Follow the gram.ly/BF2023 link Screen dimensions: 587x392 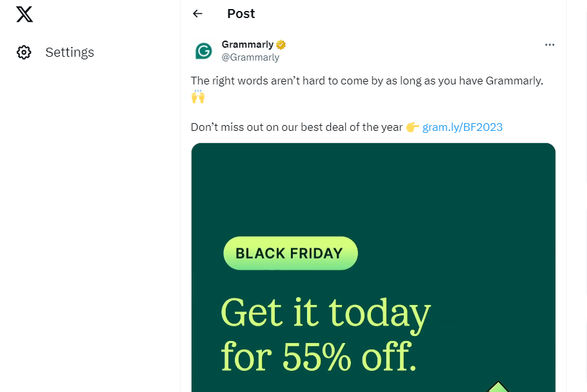coord(463,127)
